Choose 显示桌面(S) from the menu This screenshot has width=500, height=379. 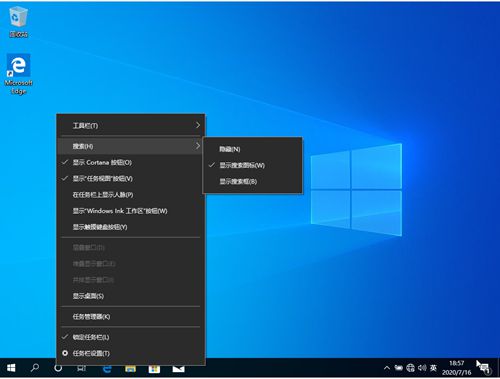click(x=131, y=296)
